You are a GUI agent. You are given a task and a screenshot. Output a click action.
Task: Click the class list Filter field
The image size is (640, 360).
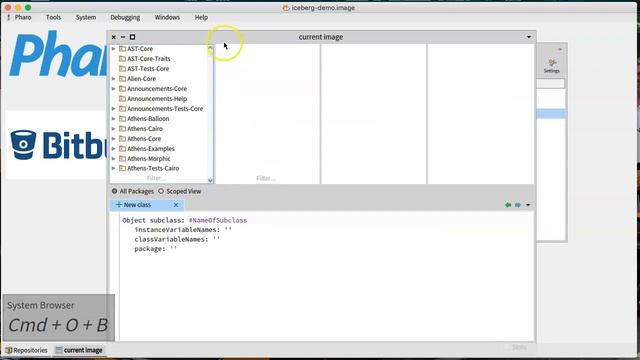pos(266,178)
